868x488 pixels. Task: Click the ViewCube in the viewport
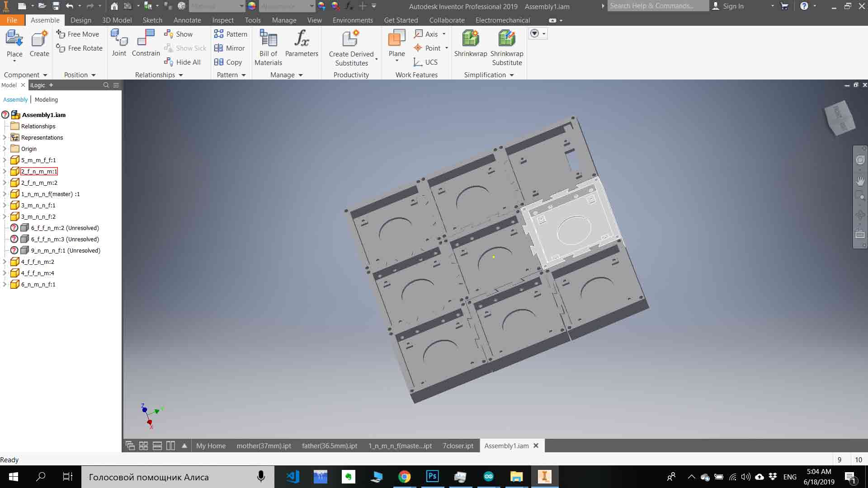pos(840,118)
